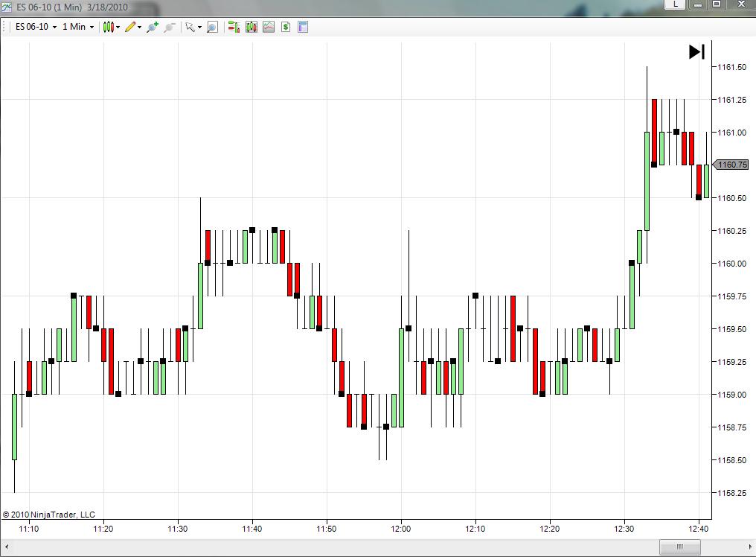This screenshot has height=557, width=756.
Task: Open the data series candlestick icon
Action: point(252,27)
